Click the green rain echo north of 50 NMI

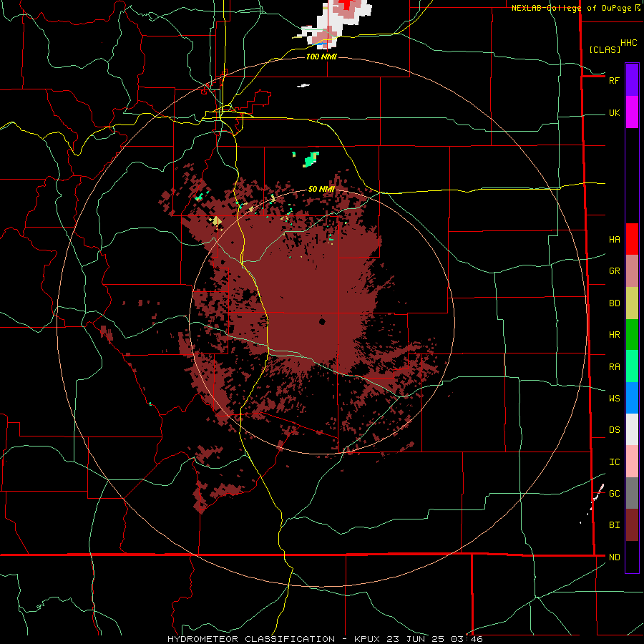(311, 160)
